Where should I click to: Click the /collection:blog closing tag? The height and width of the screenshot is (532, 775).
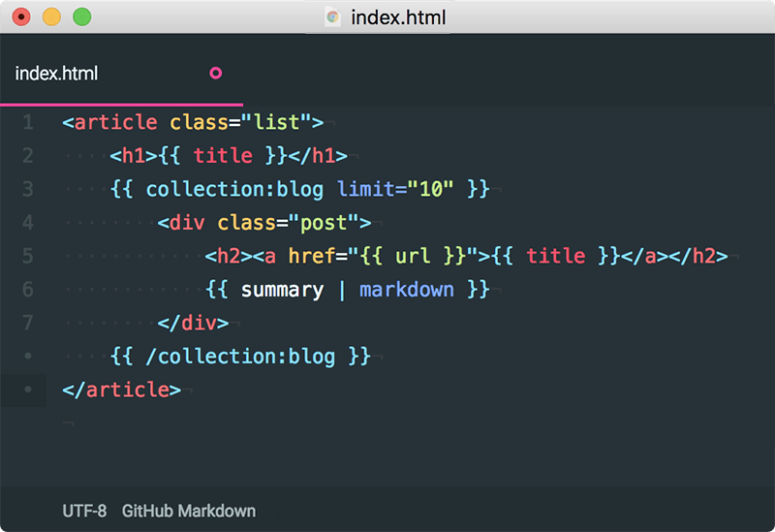[240, 357]
